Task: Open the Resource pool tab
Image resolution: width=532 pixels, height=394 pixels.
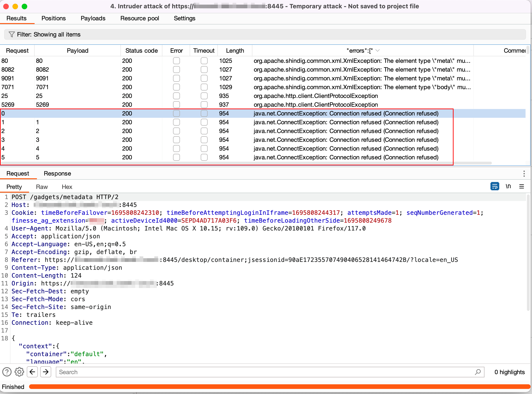Action: [140, 18]
